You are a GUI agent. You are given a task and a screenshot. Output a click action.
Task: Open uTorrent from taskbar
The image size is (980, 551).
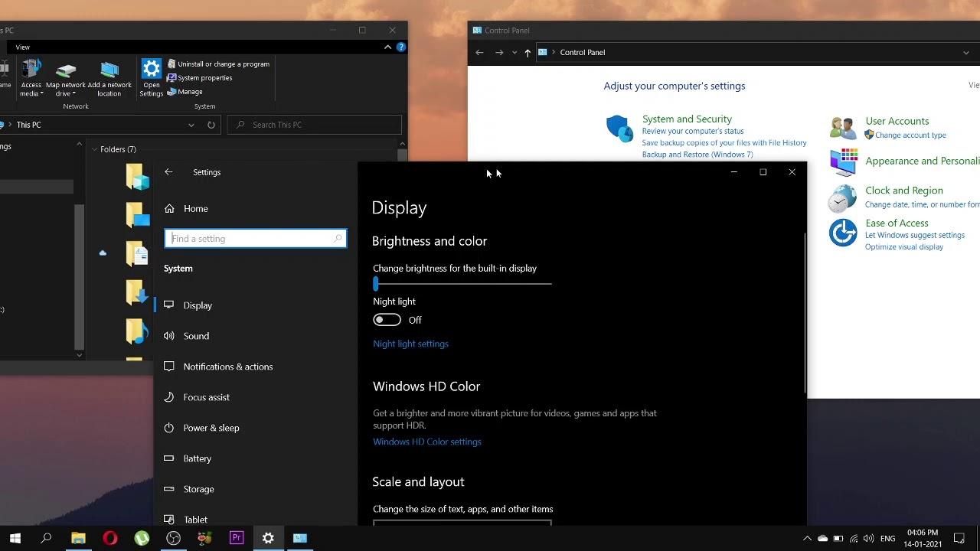click(x=142, y=538)
